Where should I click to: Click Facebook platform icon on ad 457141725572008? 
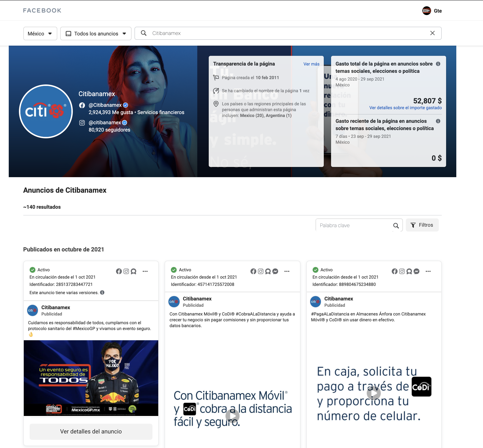(x=253, y=271)
